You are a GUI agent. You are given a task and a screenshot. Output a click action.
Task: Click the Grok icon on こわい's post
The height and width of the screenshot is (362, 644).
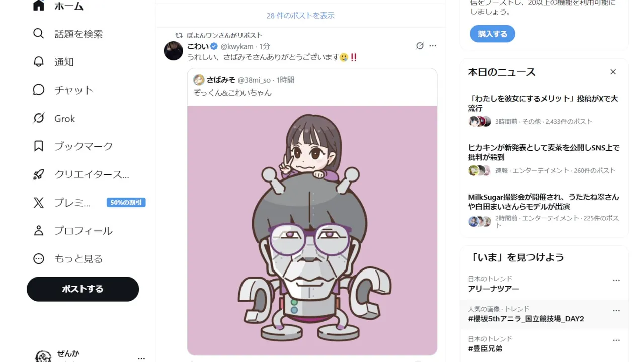point(420,46)
